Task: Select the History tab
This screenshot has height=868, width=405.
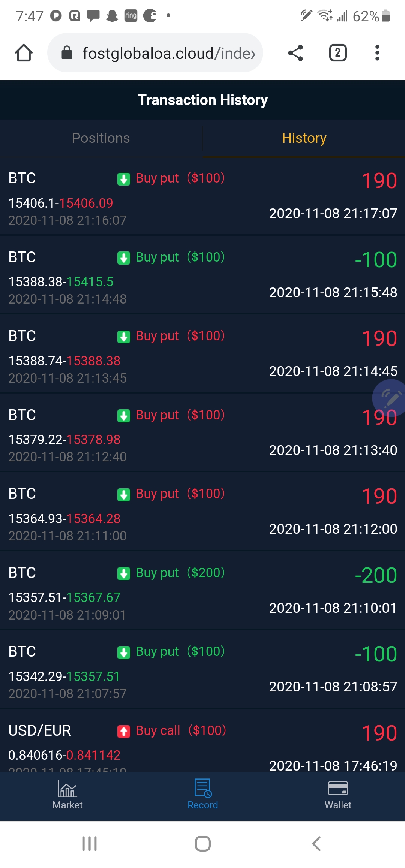Action: tap(304, 138)
